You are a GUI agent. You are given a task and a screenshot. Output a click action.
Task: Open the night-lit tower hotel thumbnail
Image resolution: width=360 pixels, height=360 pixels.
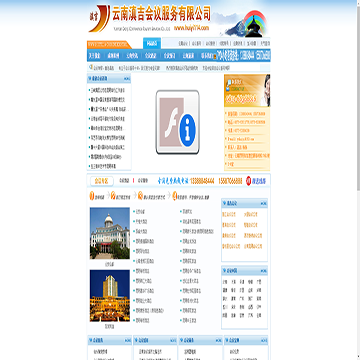pyautogui.click(x=110, y=296)
